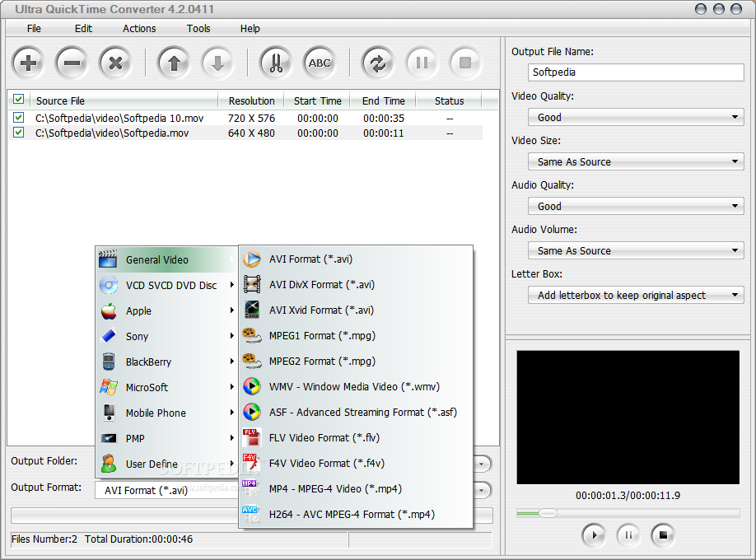Move selected file up with arrow button
This screenshot has height=560, width=756.
(x=174, y=63)
